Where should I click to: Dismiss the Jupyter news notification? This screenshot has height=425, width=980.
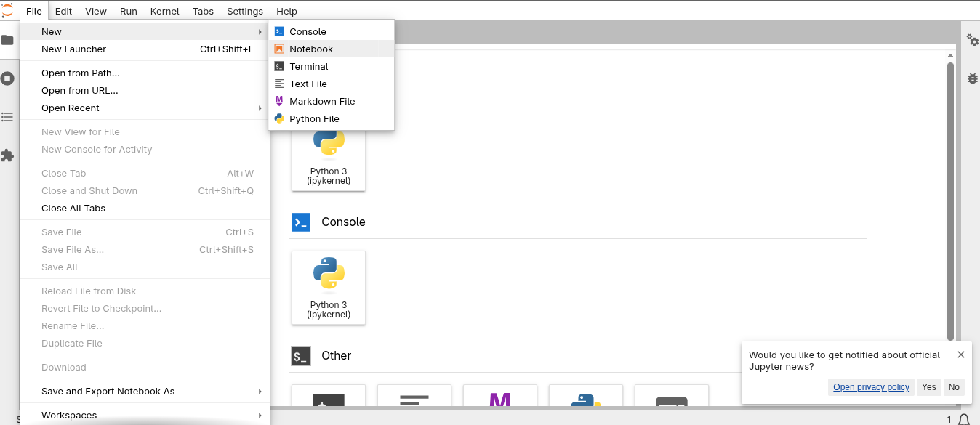[x=960, y=355]
